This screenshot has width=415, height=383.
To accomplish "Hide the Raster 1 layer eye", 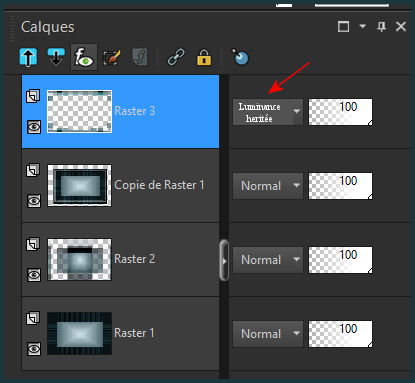I will (x=34, y=349).
